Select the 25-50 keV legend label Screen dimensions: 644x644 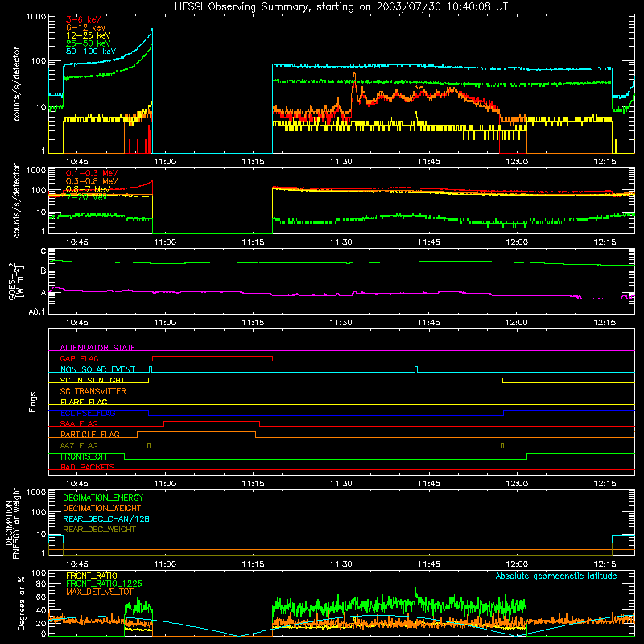tap(89, 43)
